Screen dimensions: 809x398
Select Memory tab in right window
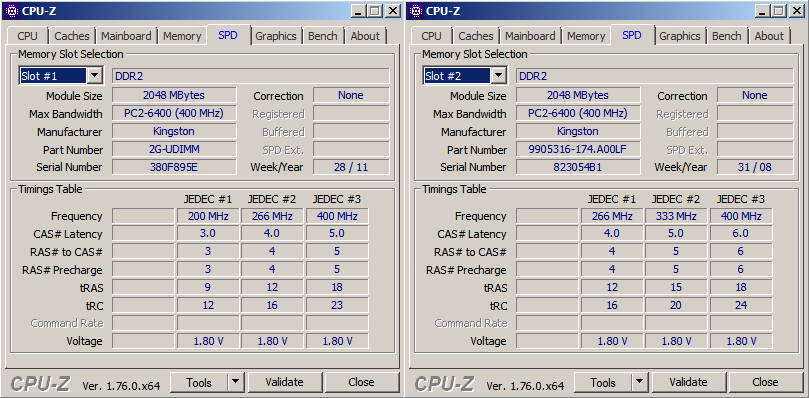tap(586, 36)
